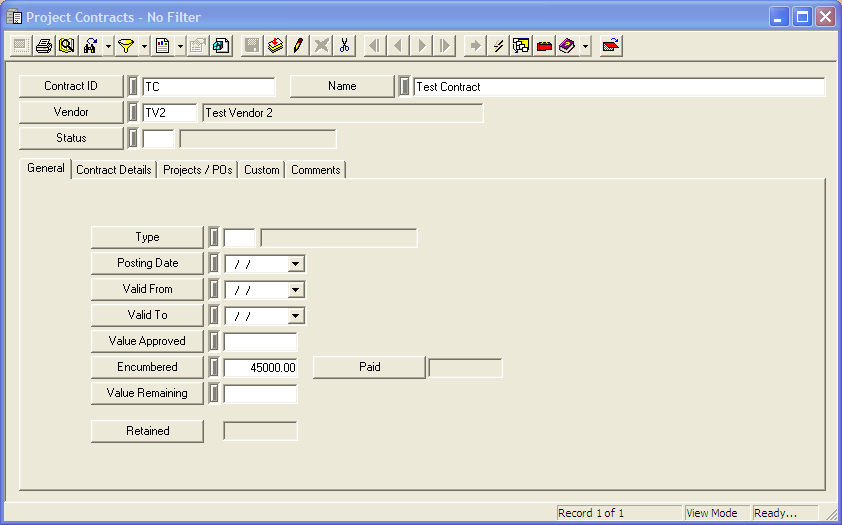The height and width of the screenshot is (525, 842).
Task: Click the Type lookup button
Action: click(x=147, y=237)
